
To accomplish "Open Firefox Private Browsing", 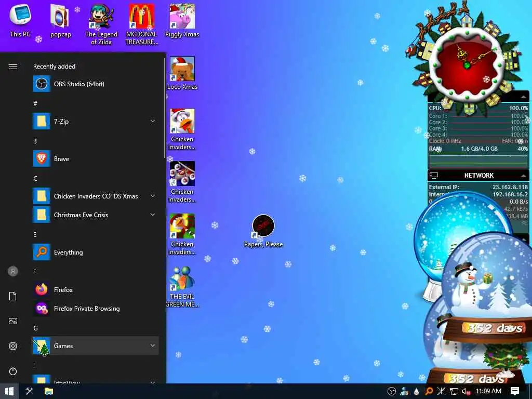I will [96, 309].
